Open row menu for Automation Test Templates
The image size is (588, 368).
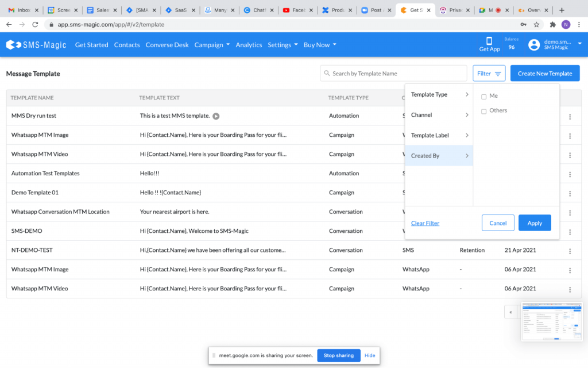pos(570,174)
